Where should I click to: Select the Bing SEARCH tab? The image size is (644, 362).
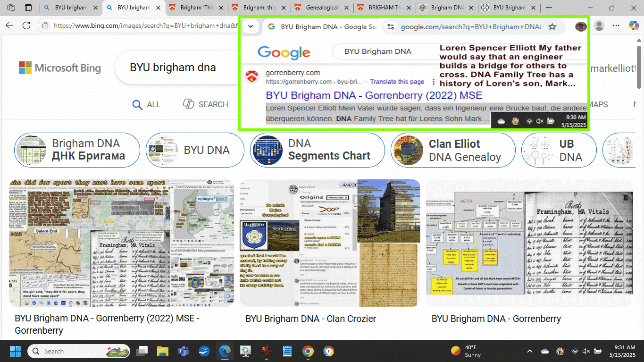pyautogui.click(x=206, y=104)
